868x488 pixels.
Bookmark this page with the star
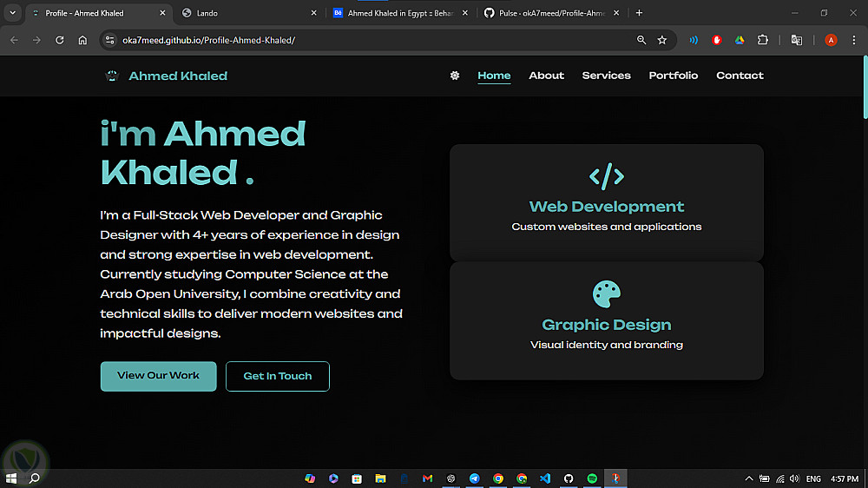(662, 40)
